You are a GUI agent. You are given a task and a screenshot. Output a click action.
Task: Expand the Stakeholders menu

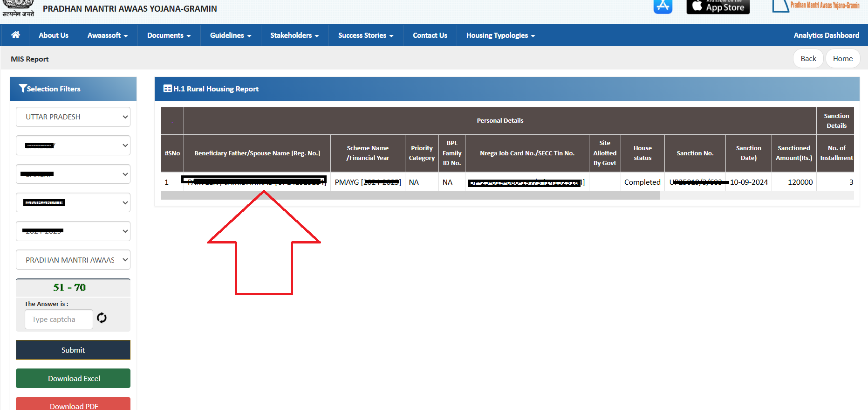coord(294,35)
